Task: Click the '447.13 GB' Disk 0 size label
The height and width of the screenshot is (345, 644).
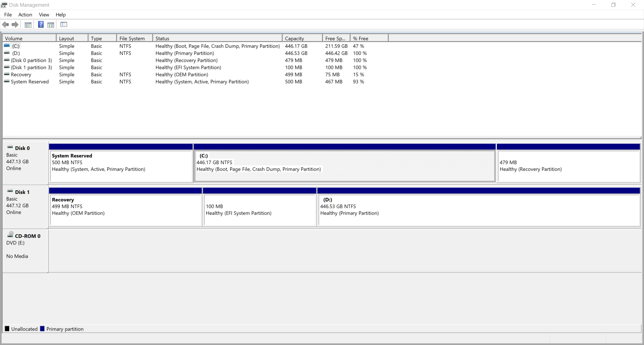Action: coord(17,161)
